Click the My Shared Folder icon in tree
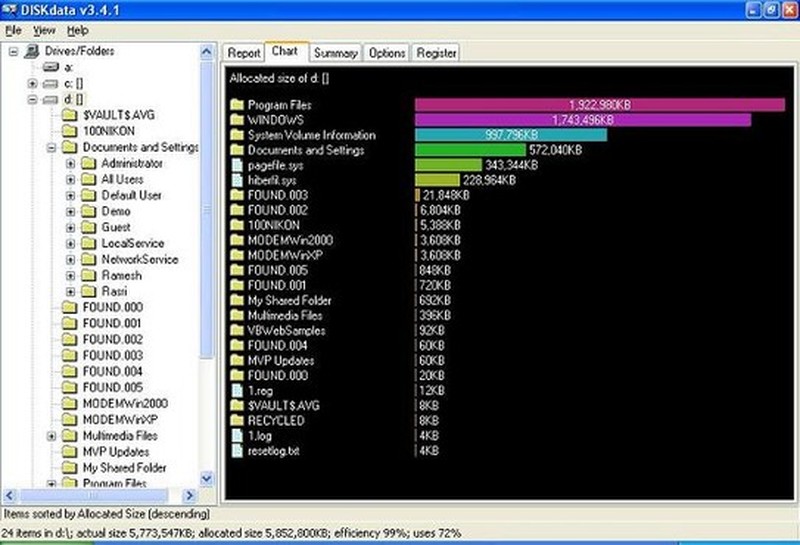Image resolution: width=800 pixels, height=545 pixels. 69,468
